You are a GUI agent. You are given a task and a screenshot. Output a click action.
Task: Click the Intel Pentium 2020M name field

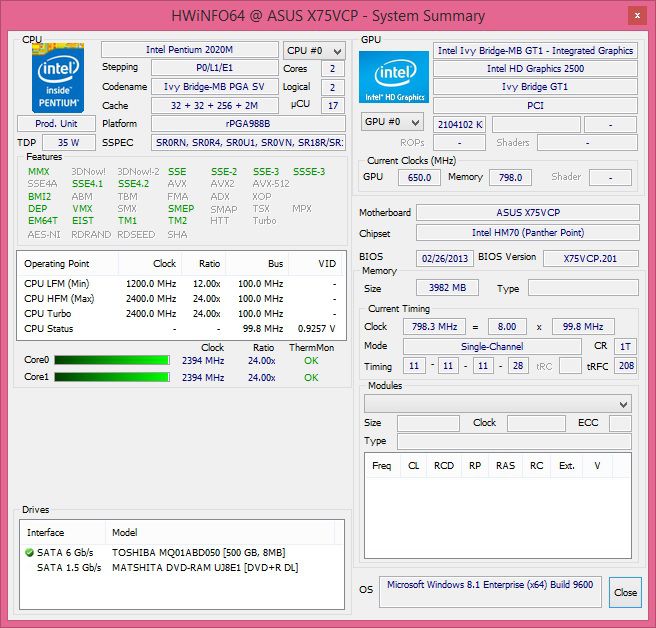[x=190, y=50]
